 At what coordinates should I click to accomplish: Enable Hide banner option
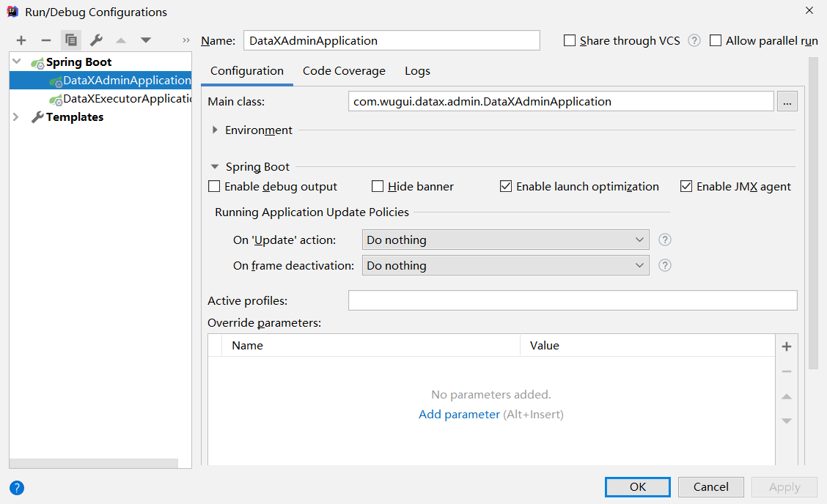378,186
